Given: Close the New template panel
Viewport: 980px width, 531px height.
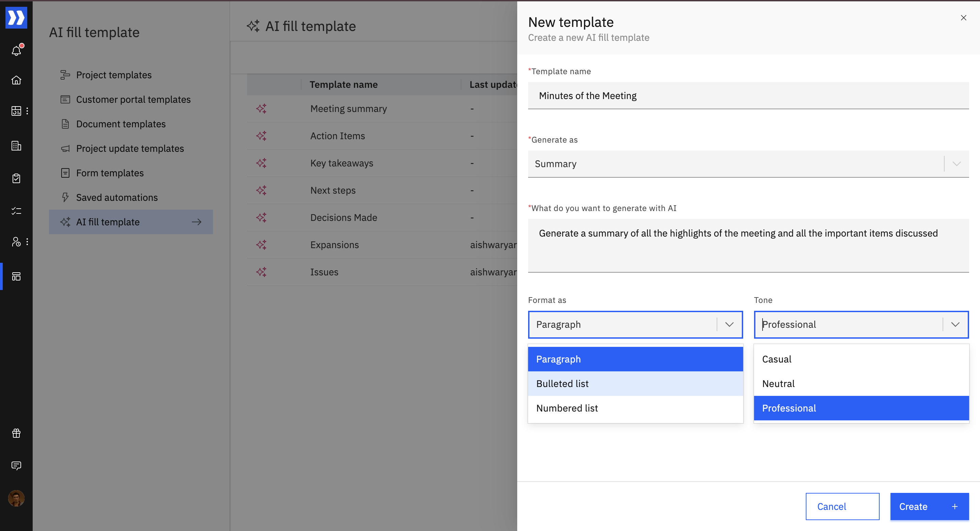Looking at the screenshot, I should pyautogui.click(x=963, y=18).
